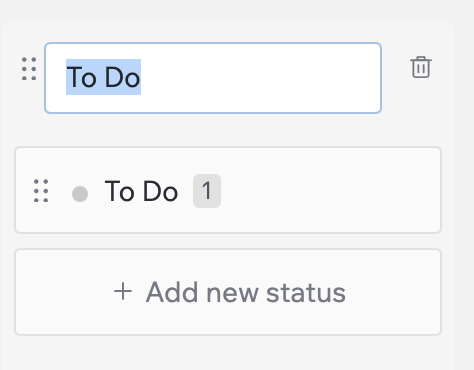Image resolution: width=474 pixels, height=370 pixels.
Task: Add new status button
Action: 228,292
